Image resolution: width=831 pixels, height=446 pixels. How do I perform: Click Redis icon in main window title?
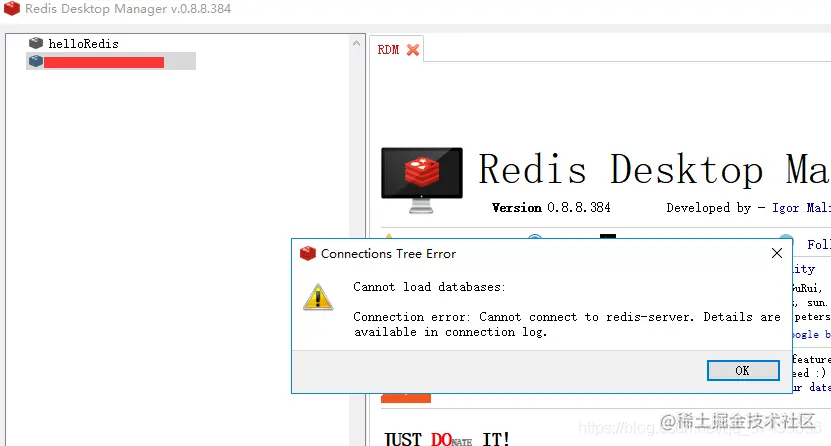(12, 8)
